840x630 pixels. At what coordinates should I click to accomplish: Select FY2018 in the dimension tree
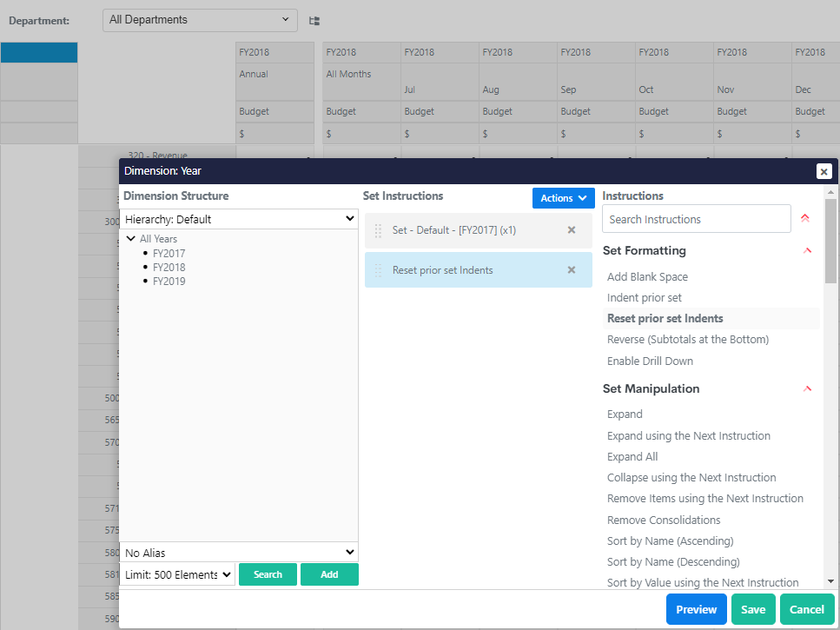point(169,267)
